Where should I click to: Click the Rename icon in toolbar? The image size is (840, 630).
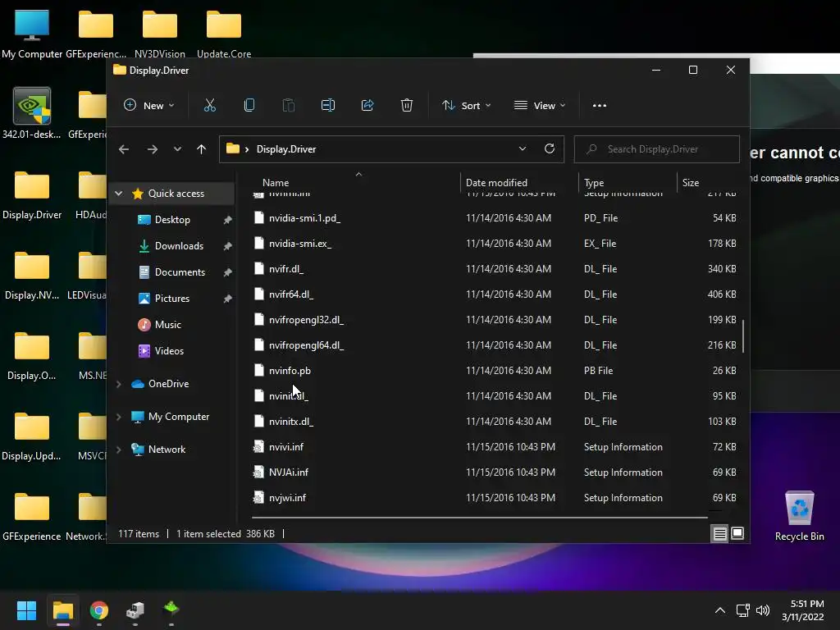point(328,106)
